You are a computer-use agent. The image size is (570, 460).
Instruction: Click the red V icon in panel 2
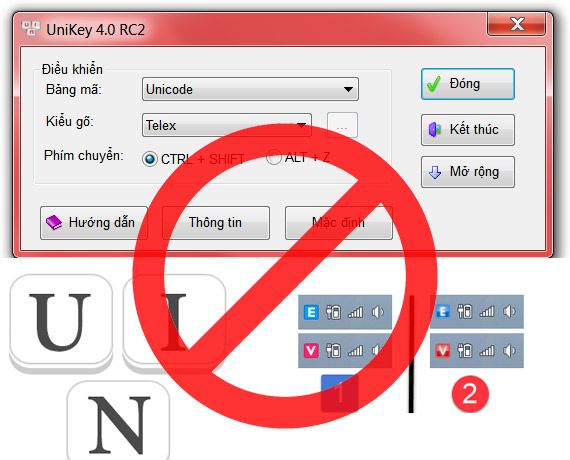pos(442,351)
